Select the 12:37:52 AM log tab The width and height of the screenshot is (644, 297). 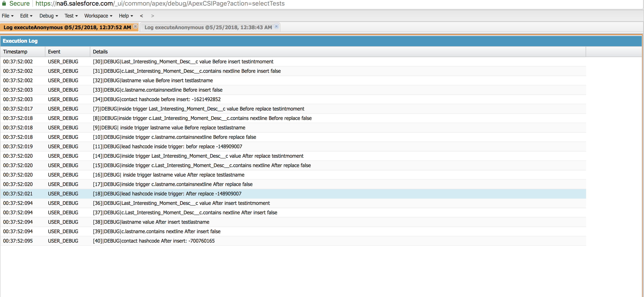tap(67, 27)
